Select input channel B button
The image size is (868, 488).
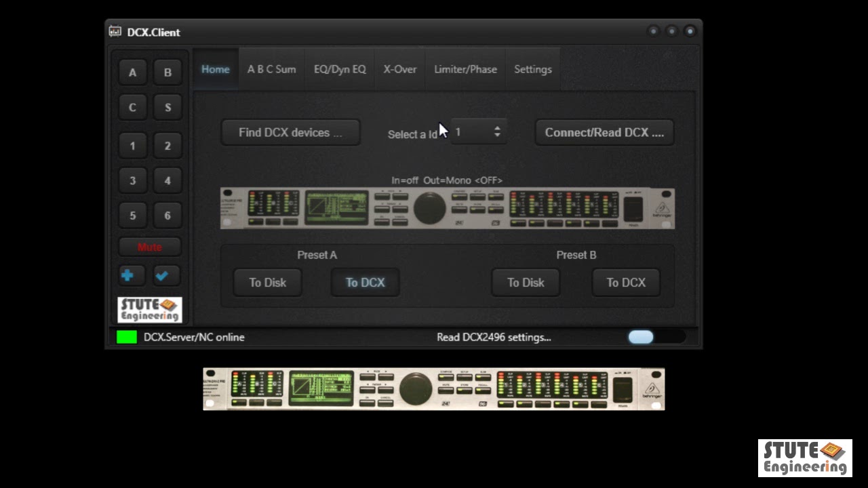click(167, 73)
